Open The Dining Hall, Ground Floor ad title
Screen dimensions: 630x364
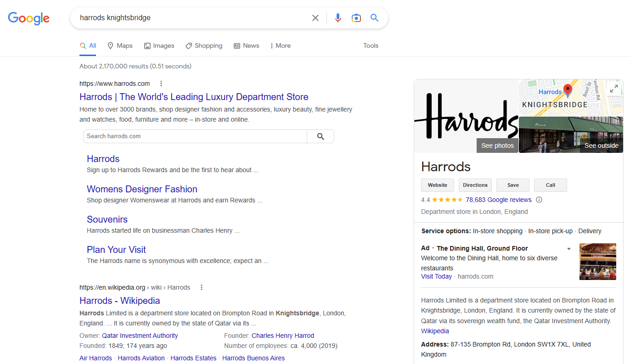click(x=482, y=248)
